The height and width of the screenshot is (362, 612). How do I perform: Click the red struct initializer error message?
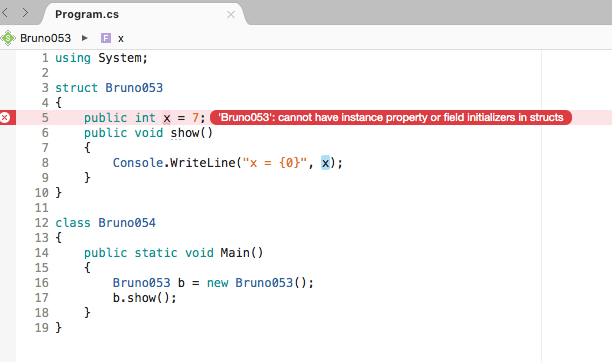[x=391, y=118]
